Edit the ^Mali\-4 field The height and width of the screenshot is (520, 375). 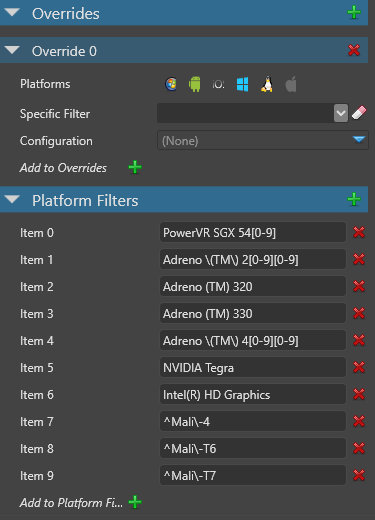[x=253, y=421]
